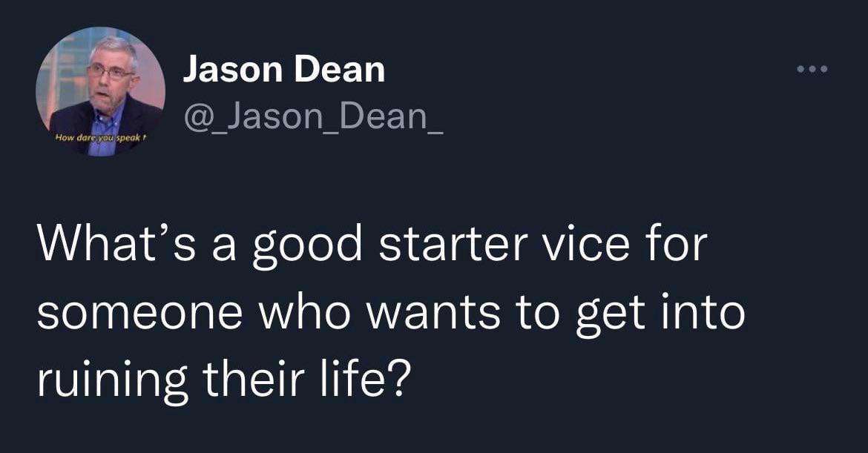Click Jason Dean's profile picture

[x=100, y=91]
